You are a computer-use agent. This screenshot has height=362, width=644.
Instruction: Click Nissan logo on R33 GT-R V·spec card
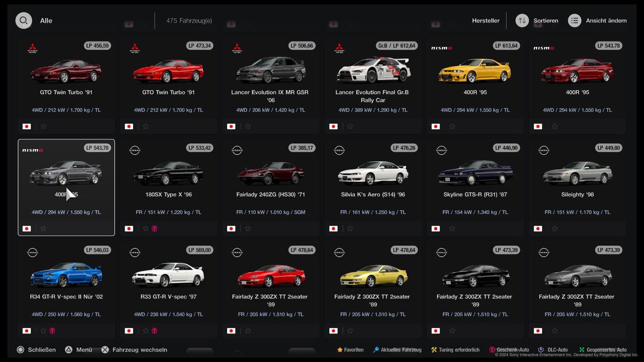click(x=135, y=253)
